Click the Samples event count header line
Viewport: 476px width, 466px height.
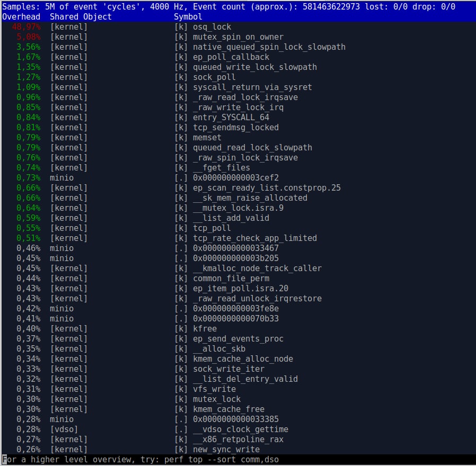[228, 6]
